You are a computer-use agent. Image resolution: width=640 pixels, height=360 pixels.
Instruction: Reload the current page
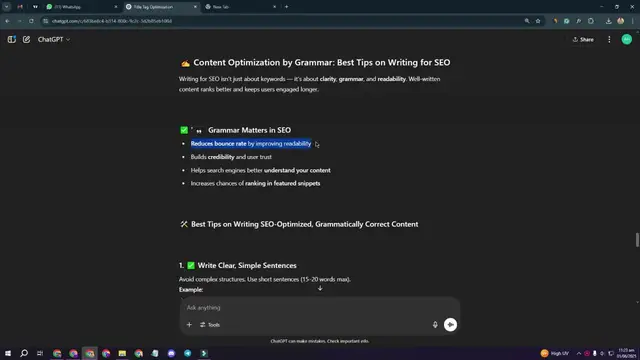click(31, 21)
